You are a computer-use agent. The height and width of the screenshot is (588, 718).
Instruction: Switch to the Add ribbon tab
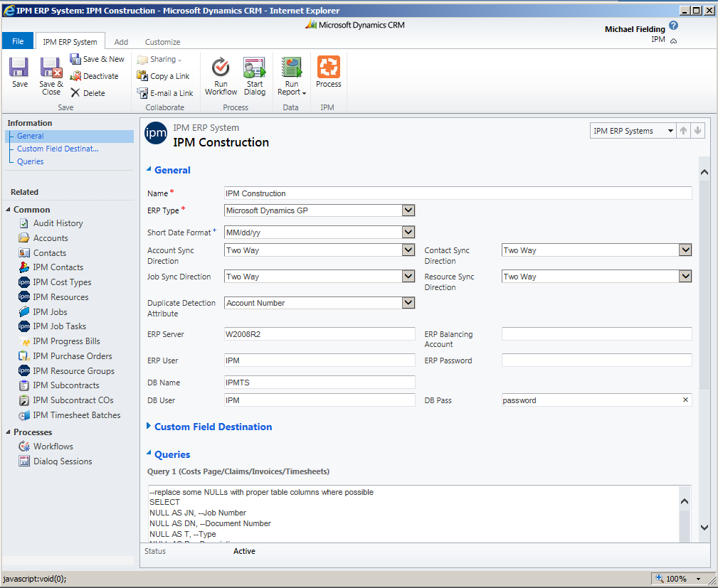tap(121, 42)
